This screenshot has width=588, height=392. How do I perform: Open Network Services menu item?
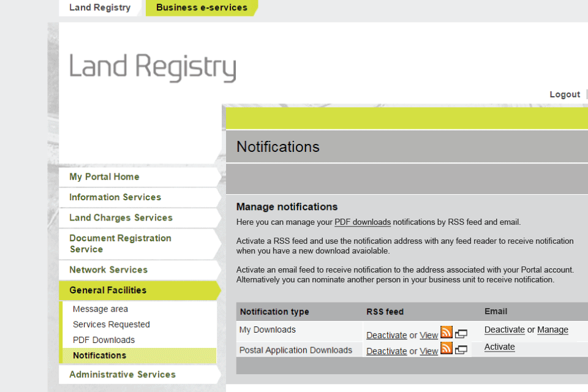(x=107, y=269)
